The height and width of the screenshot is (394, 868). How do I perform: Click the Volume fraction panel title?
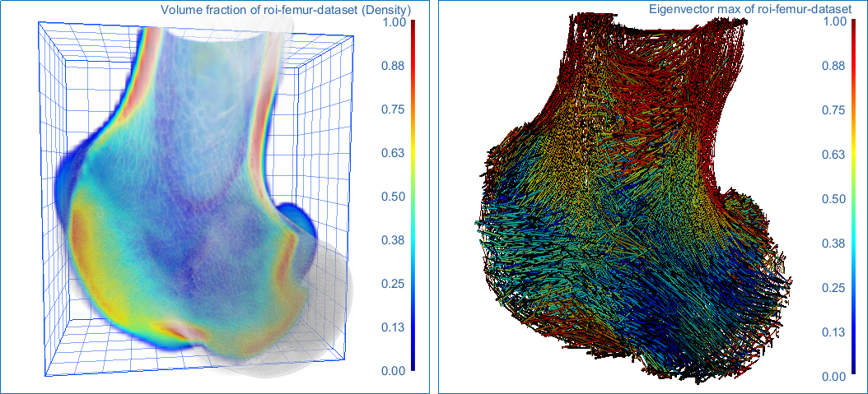point(286,10)
